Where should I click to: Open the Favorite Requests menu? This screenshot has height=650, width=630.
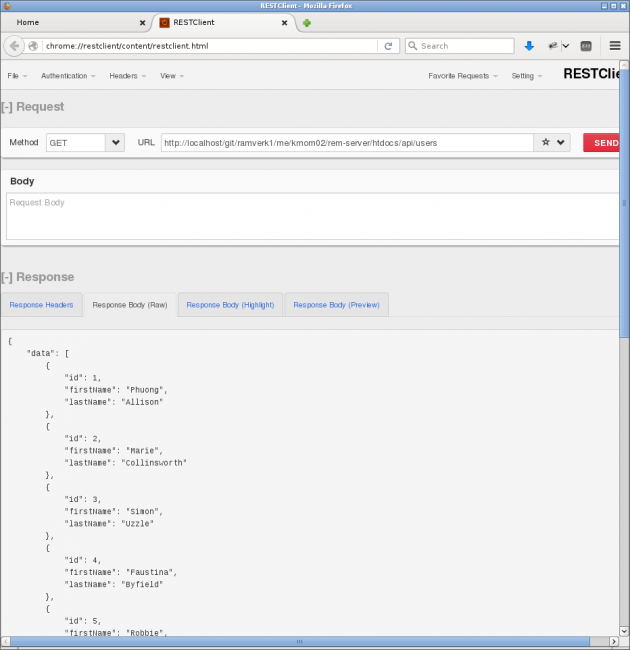click(x=463, y=76)
